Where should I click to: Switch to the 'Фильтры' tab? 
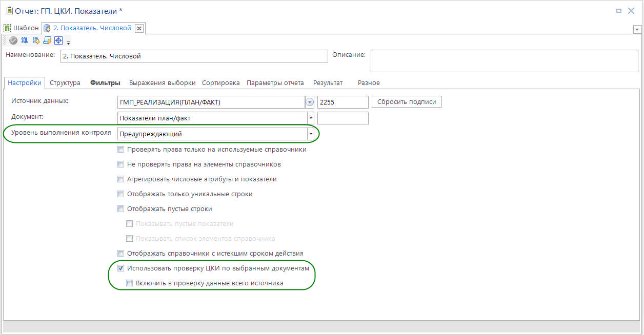pyautogui.click(x=105, y=83)
